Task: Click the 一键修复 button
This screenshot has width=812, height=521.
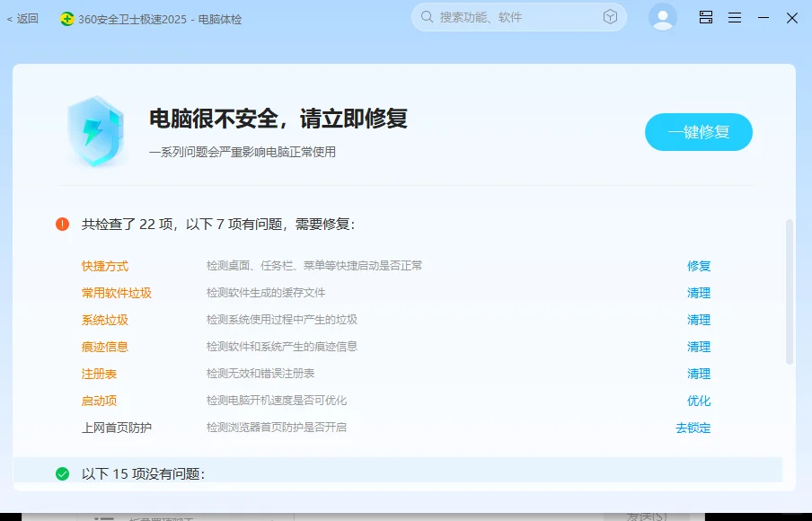Action: coord(699,132)
